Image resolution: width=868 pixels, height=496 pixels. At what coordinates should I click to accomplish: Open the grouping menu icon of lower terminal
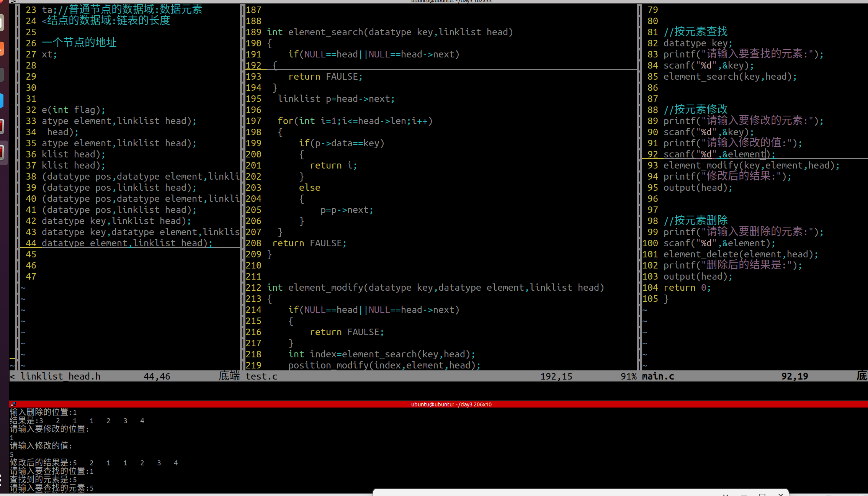point(13,404)
